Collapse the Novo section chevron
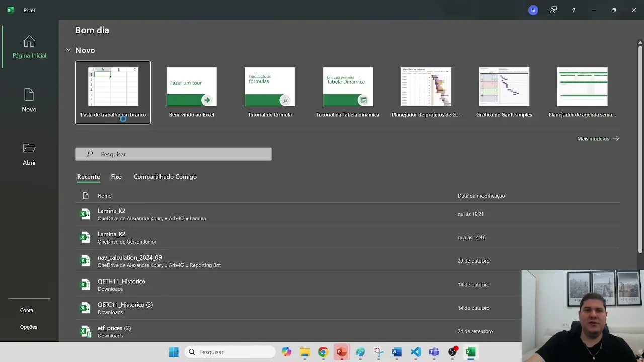Screen dimensions: 644x362 click(x=68, y=50)
